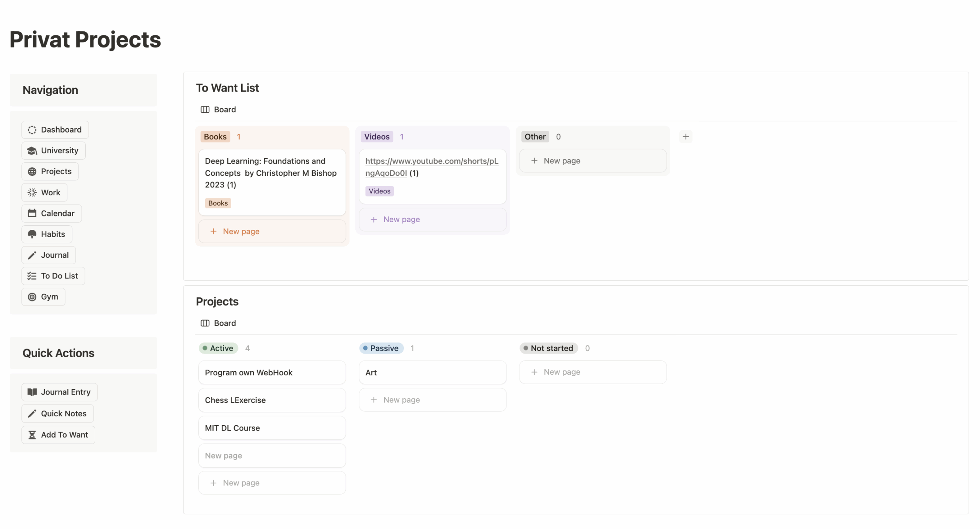Click the Gym target icon
Viewport: 980px width, 529px height.
click(32, 297)
